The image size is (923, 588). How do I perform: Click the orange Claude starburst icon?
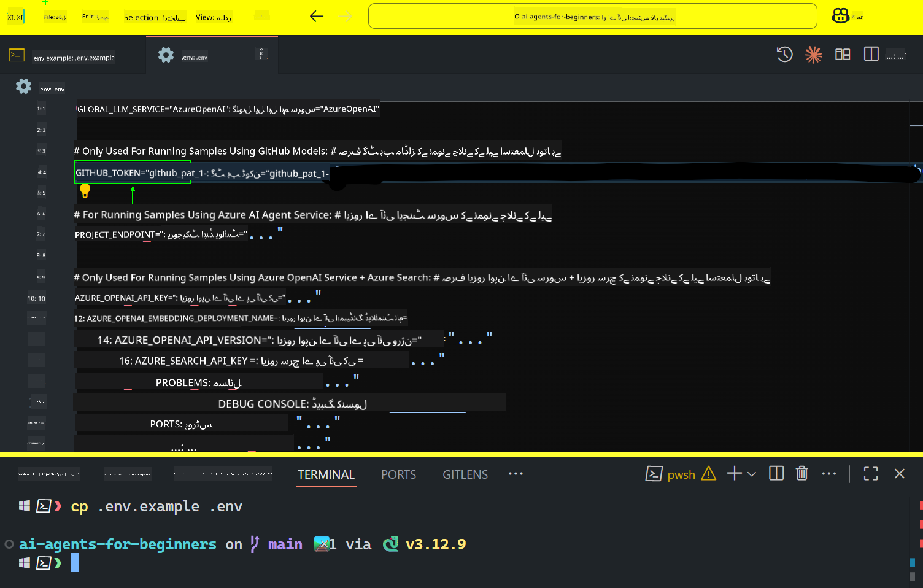point(813,55)
